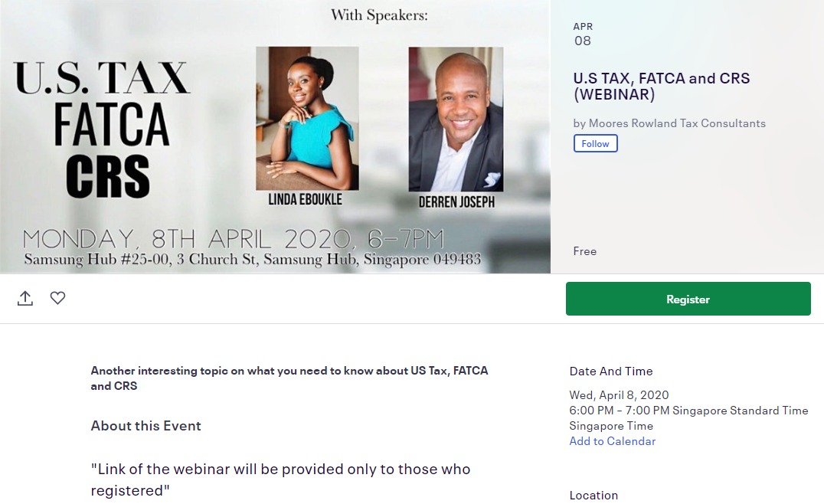Click the Samsung Hub address on banner

click(252, 259)
